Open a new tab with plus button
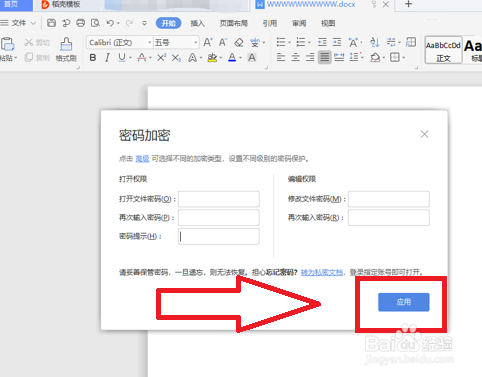Viewport: 482px width, 377px height. (408, 4)
